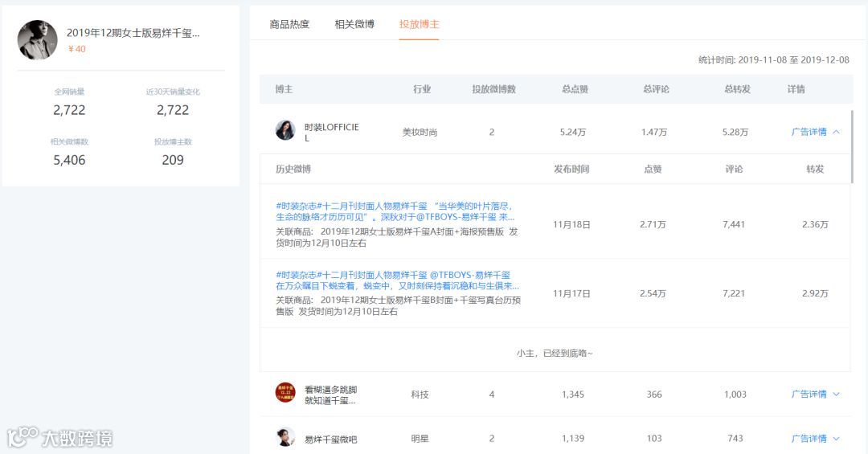Click the 发布时间 sub-table header
The height and width of the screenshot is (454, 868).
[571, 169]
